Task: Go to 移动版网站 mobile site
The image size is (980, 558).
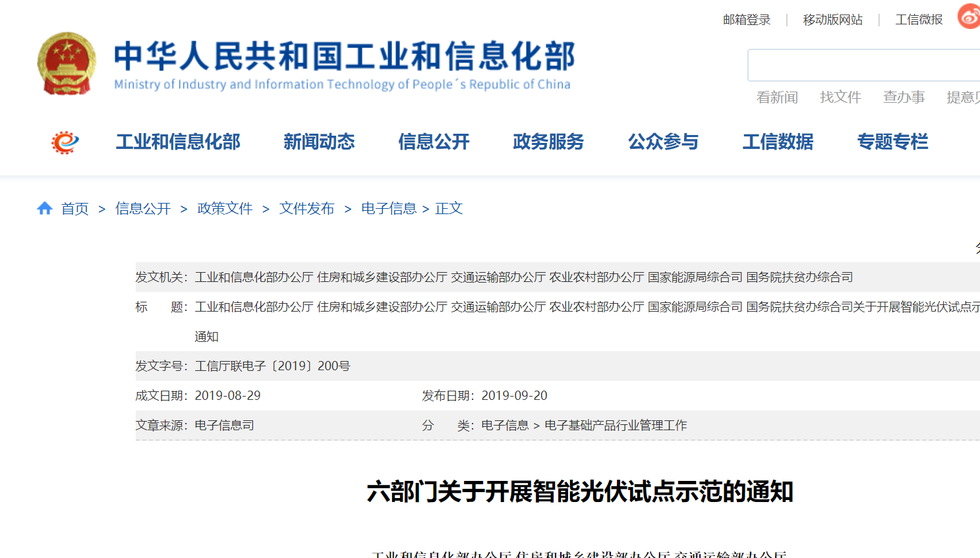Action: point(832,20)
